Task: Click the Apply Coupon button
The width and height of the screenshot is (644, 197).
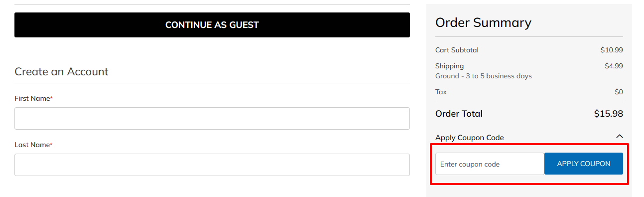Action: point(583,164)
